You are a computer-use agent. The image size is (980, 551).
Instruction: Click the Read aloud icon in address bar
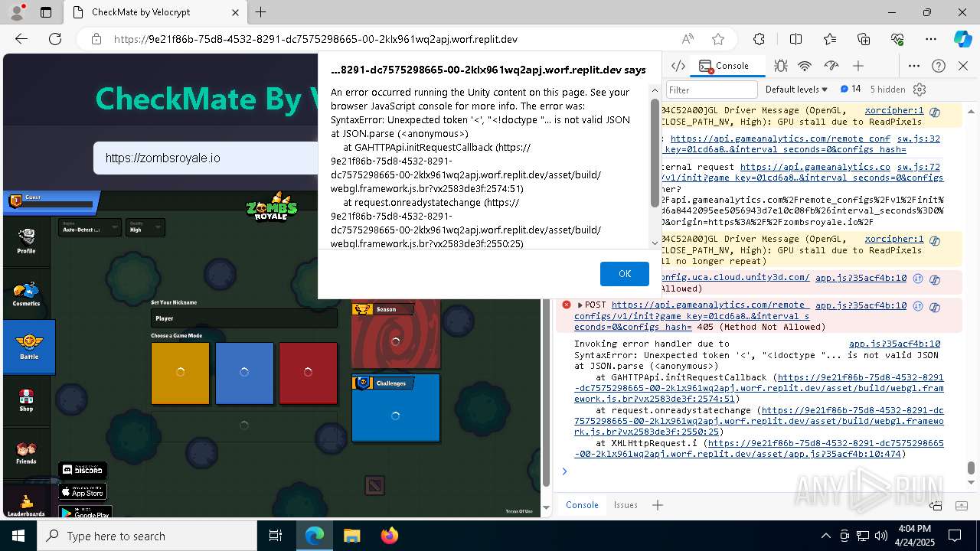[x=688, y=39]
